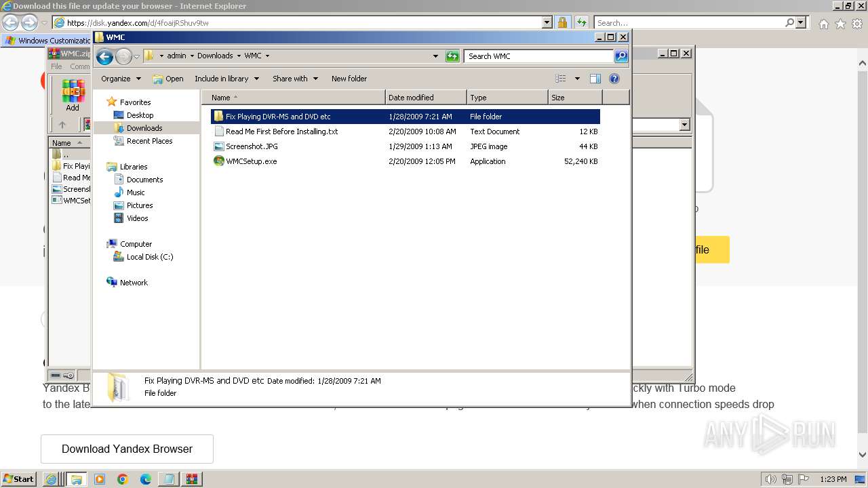Click the Change your view icon
This screenshot has height=488, width=868.
click(x=561, y=79)
